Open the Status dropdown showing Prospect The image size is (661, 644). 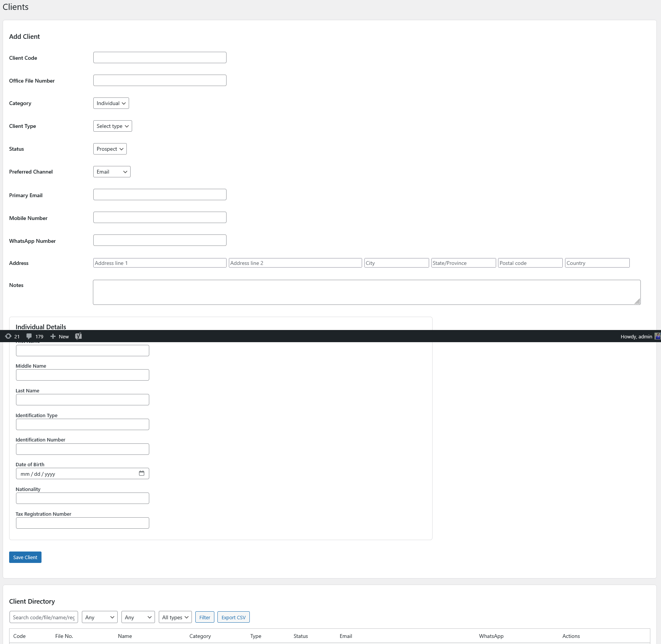(110, 149)
